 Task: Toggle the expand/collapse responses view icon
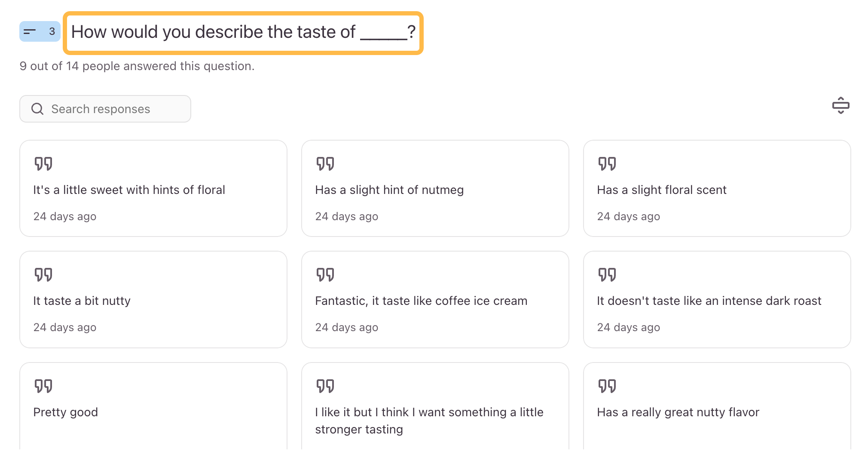click(840, 105)
